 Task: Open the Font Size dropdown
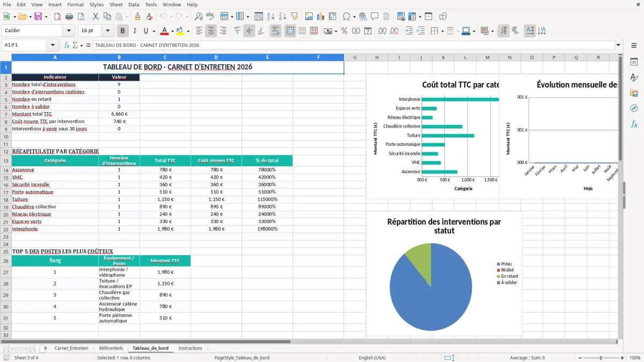pyautogui.click(x=108, y=31)
